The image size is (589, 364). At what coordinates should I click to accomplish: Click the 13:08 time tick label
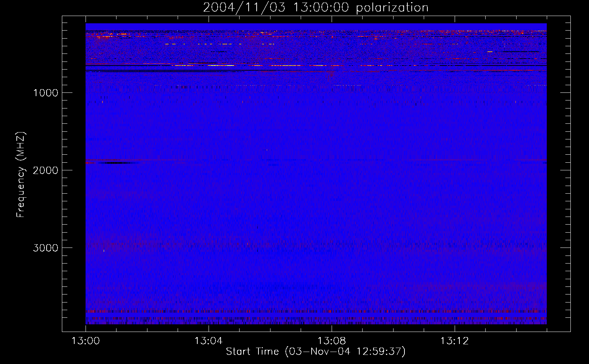pos(332,341)
